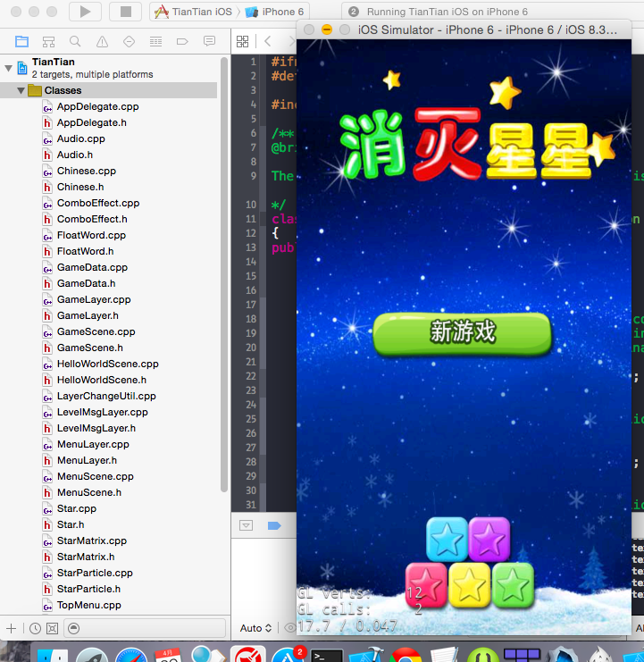Viewport: 644px width, 662px height.
Task: Click the Add (+) button in navigator
Action: pos(11,628)
